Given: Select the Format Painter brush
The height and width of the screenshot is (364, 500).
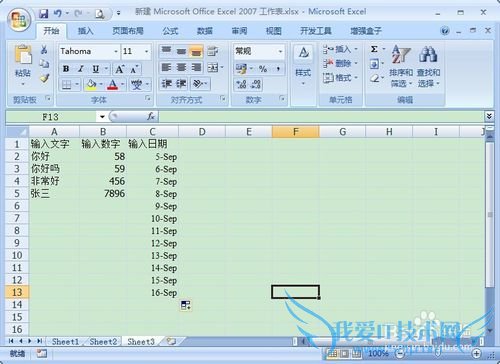Looking at the screenshot, I should (x=44, y=78).
